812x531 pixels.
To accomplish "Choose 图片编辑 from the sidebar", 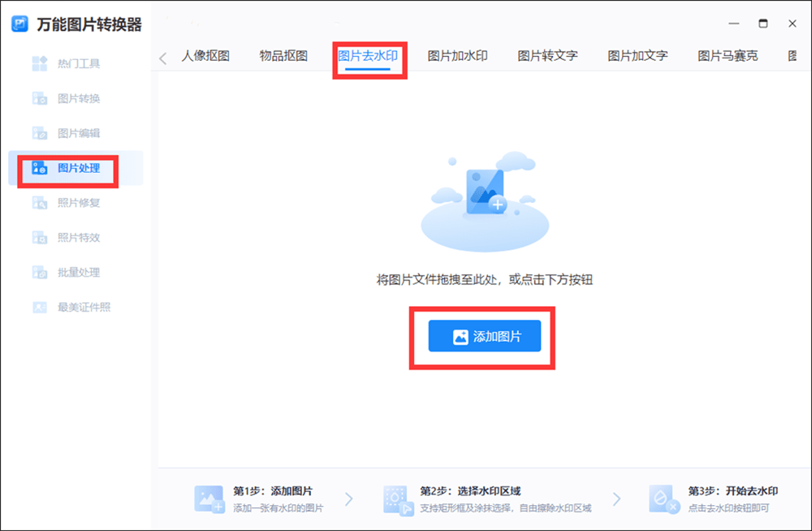I will point(79,133).
